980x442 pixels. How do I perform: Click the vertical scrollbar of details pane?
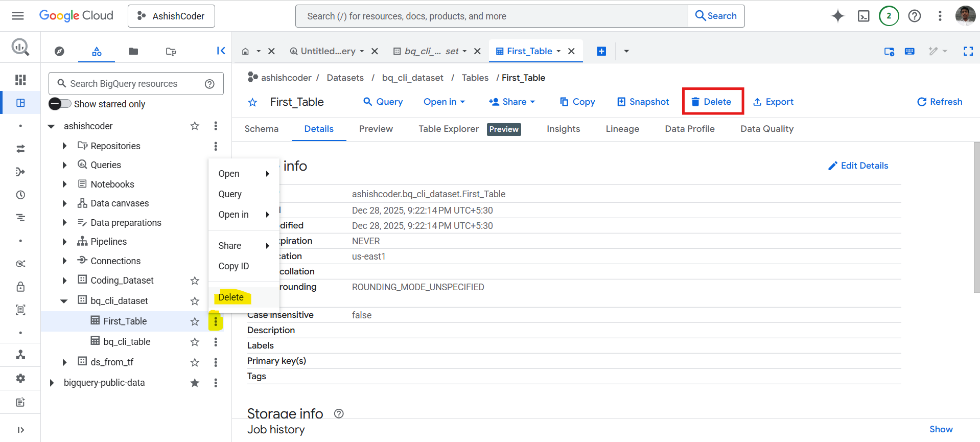coord(976,217)
